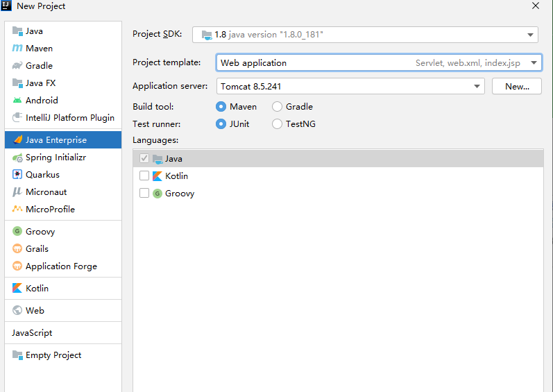Image resolution: width=553 pixels, height=392 pixels.
Task: Click the Java Enterprise icon
Action: pos(17,139)
